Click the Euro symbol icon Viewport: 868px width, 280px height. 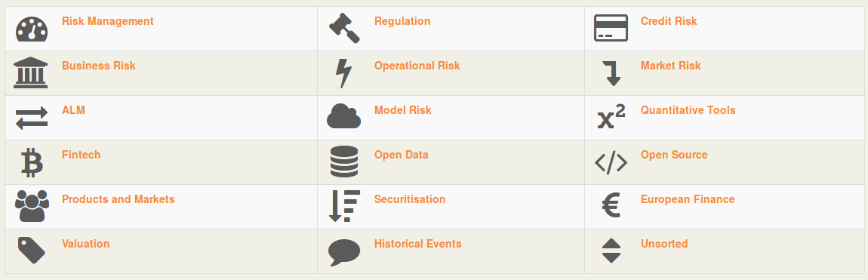point(611,206)
